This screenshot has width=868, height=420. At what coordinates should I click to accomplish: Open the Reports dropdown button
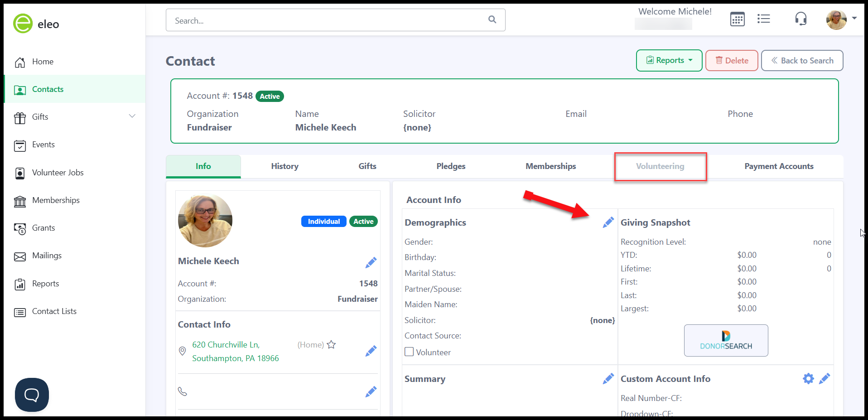pyautogui.click(x=669, y=61)
